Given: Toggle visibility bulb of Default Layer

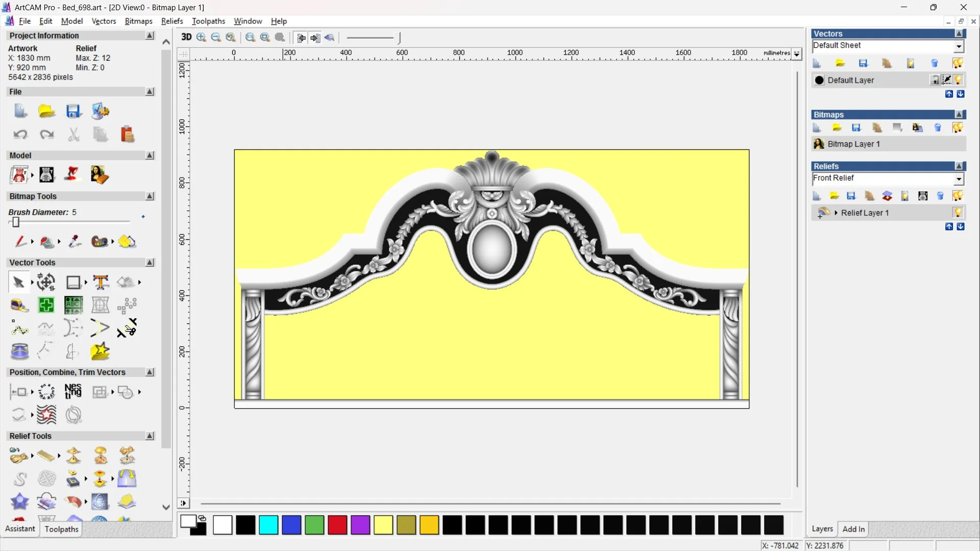Looking at the screenshot, I should coord(958,80).
